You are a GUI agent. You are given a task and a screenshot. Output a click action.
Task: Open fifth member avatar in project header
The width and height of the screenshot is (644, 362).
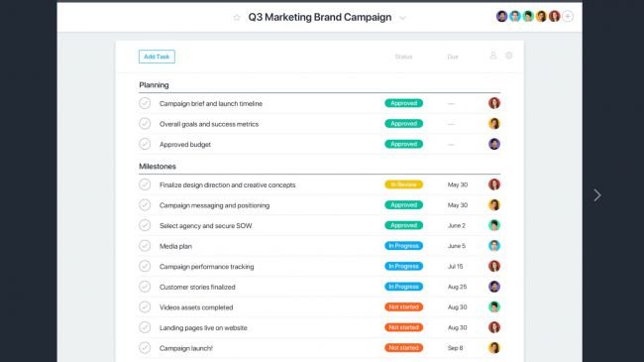pyautogui.click(x=555, y=17)
